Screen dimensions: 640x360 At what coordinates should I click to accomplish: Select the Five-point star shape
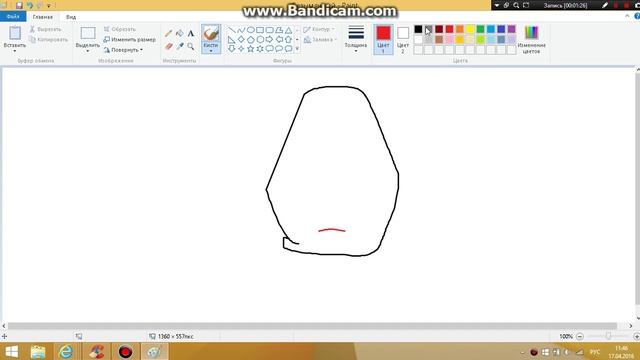point(251,49)
